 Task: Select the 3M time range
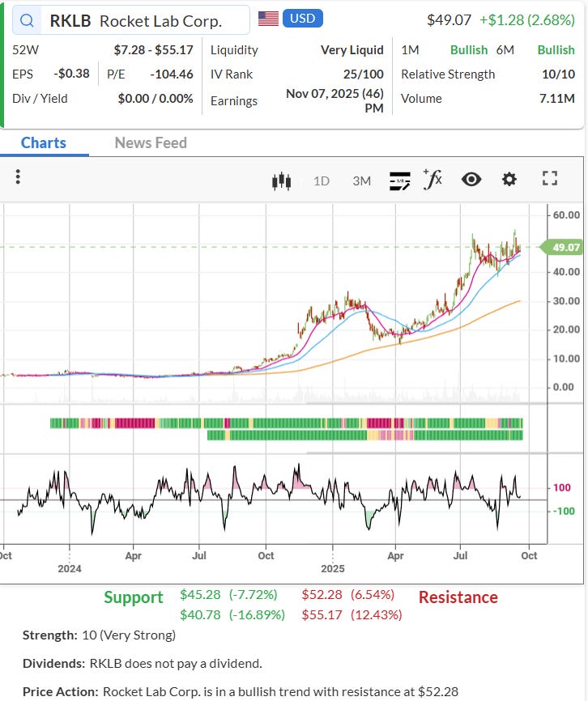point(361,181)
